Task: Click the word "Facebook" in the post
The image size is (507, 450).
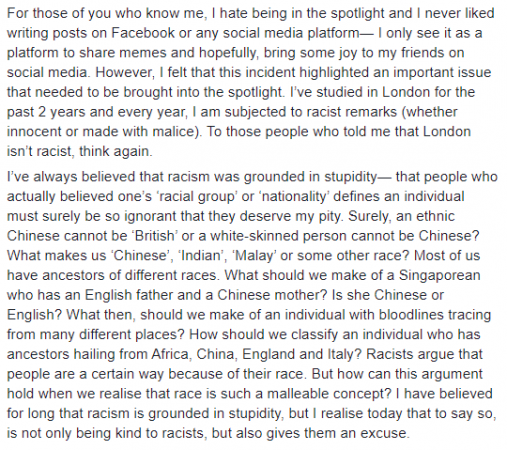Action: (x=143, y=33)
